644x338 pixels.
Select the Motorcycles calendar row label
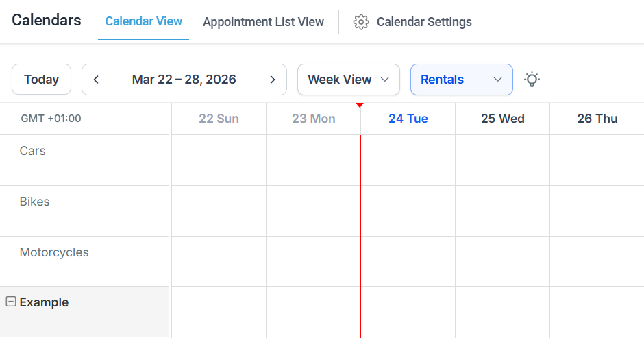click(54, 252)
